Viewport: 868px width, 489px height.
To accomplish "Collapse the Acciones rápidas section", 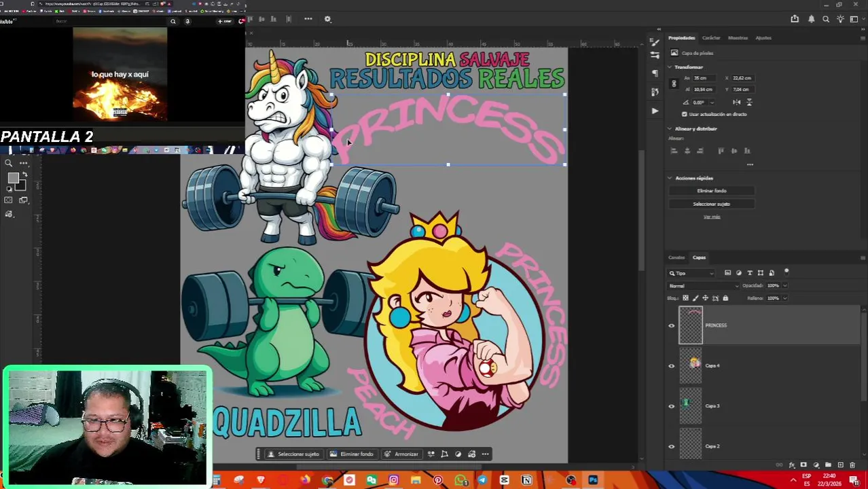I will 670,178.
